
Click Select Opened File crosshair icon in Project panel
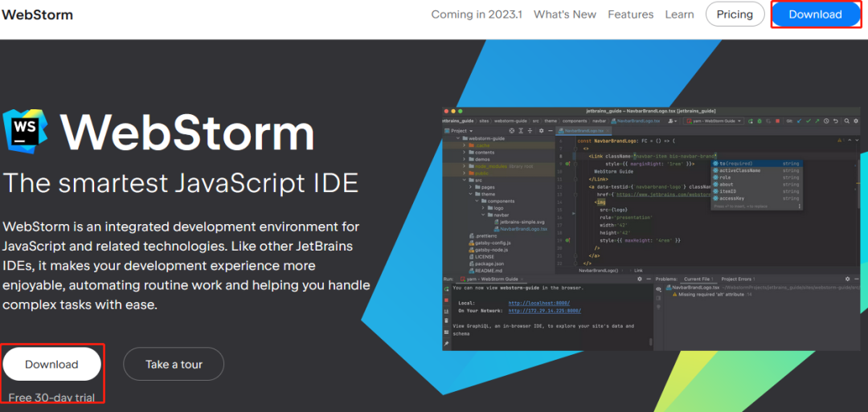[x=511, y=131]
